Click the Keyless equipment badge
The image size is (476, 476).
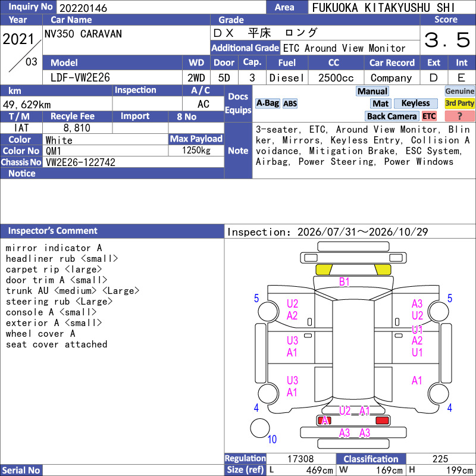point(415,104)
